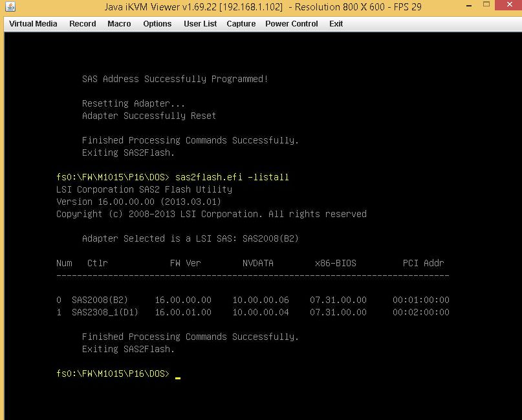Screen dimensions: 522x420
Task: Click the last 'fs0:\FW\M1015\P16\DOS>' prompt
Action: 113,373
